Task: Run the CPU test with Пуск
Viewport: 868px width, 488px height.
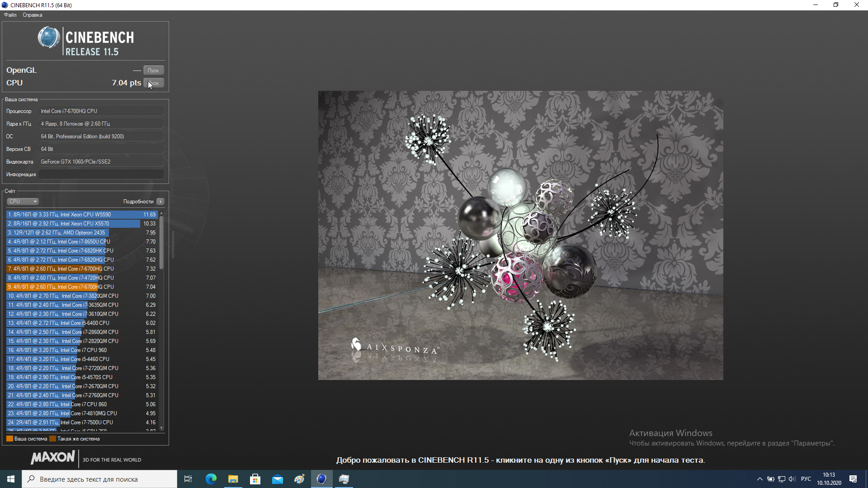Action: point(154,83)
